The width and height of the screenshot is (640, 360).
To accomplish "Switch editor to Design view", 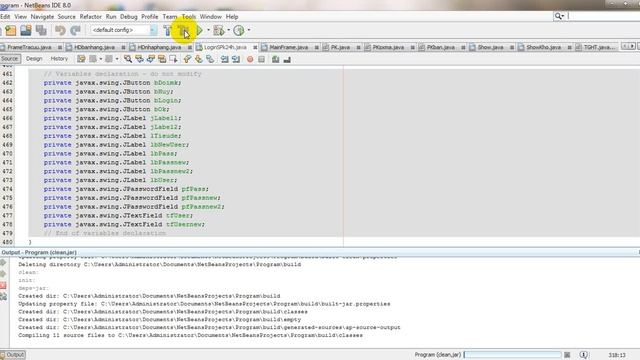I will click(x=34, y=59).
